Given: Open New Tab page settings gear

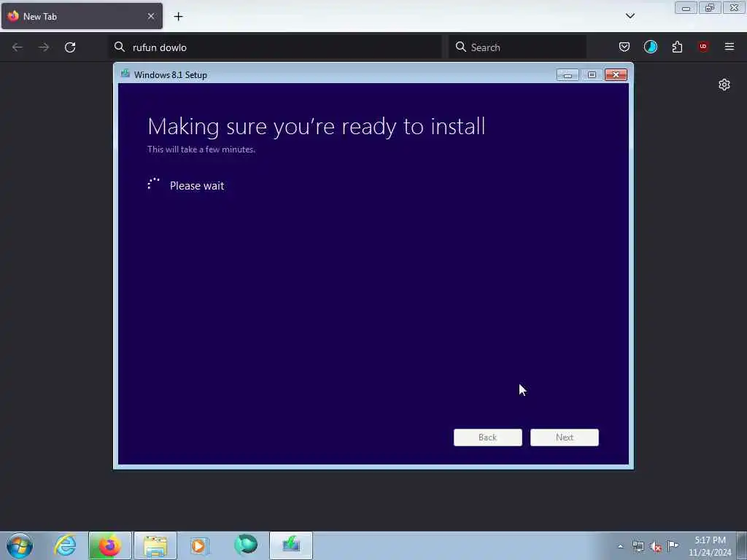Looking at the screenshot, I should click(x=724, y=85).
